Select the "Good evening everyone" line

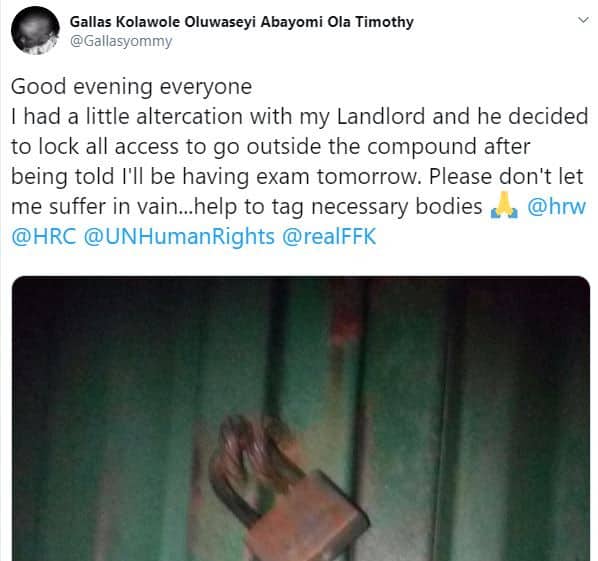pyautogui.click(x=131, y=87)
